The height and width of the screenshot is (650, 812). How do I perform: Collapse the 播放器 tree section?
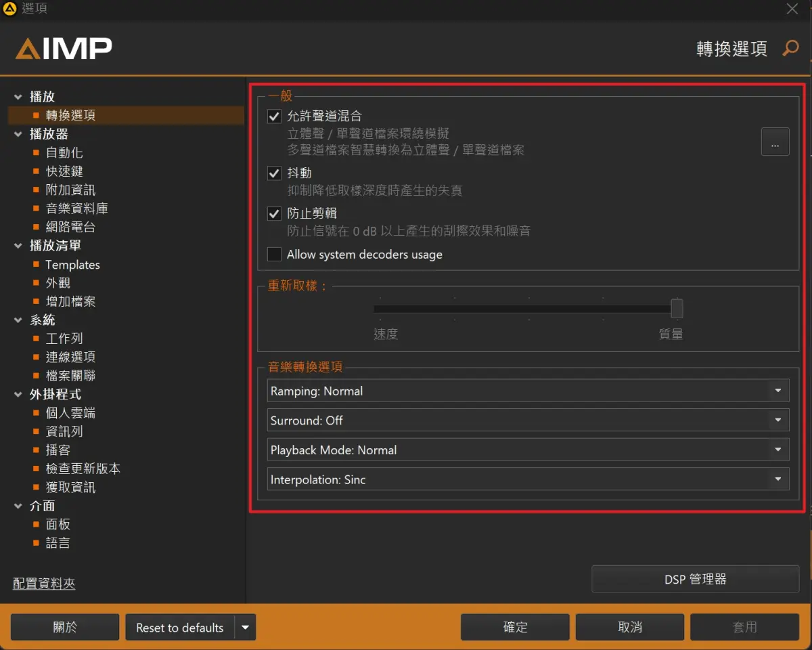18,134
